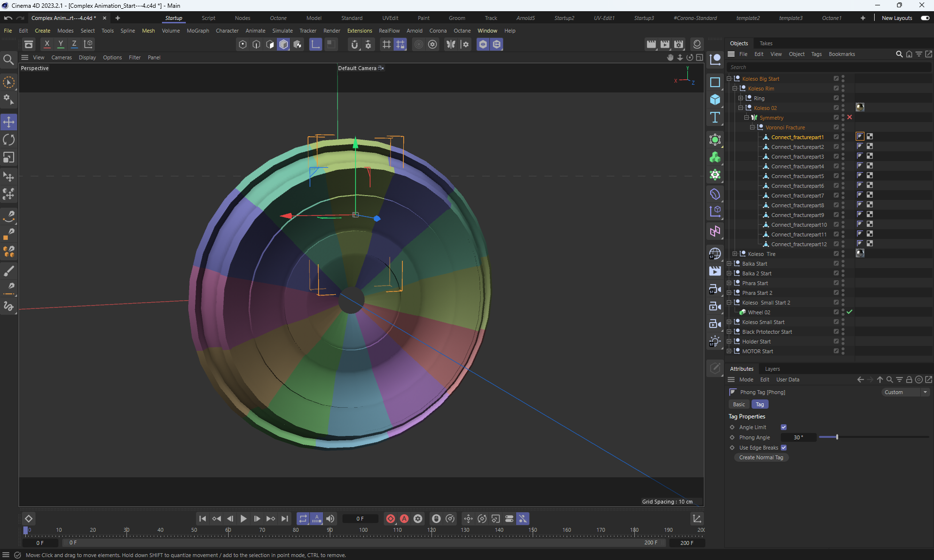Toggle the Y axis lock icon
Screen dimensions: 934x560
(x=60, y=44)
